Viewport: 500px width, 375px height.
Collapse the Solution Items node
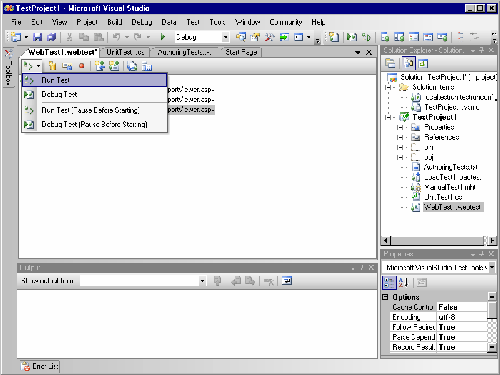(388, 87)
